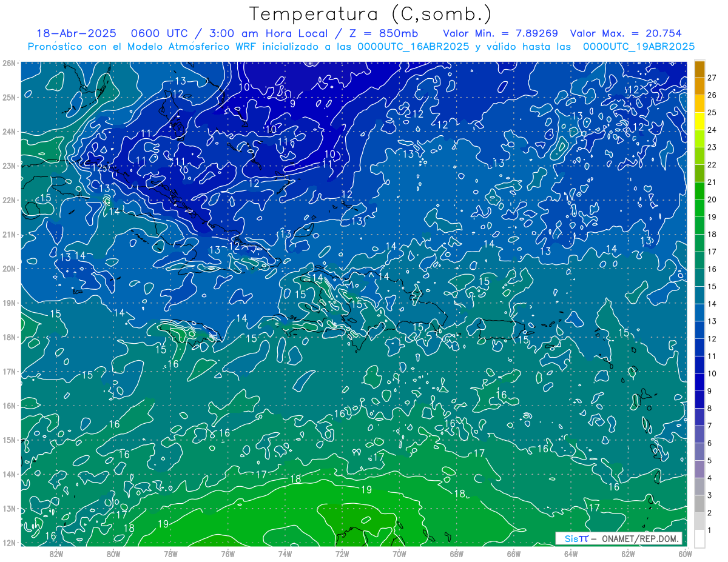Click the "6" label on the color scale
The height and width of the screenshot is (562, 728).
tap(710, 443)
